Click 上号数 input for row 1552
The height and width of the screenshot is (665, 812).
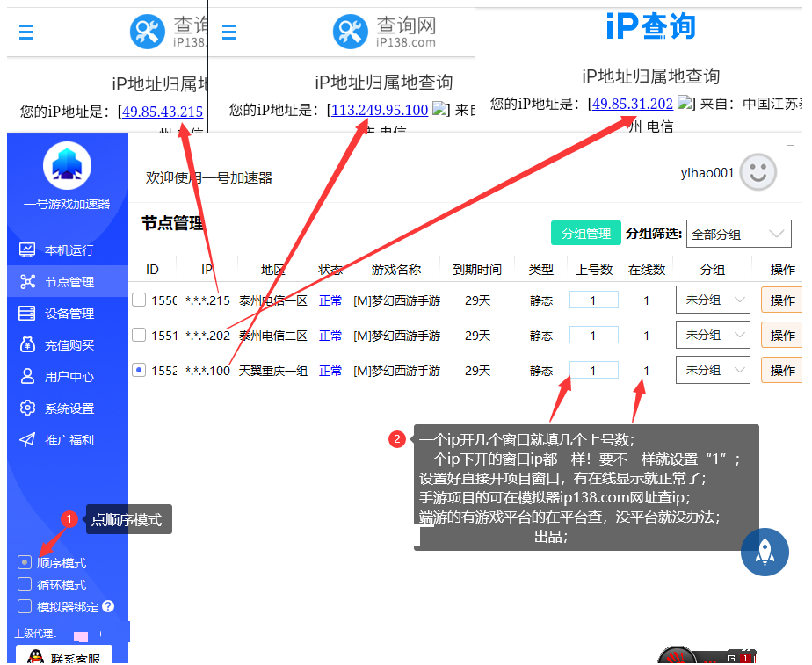593,370
